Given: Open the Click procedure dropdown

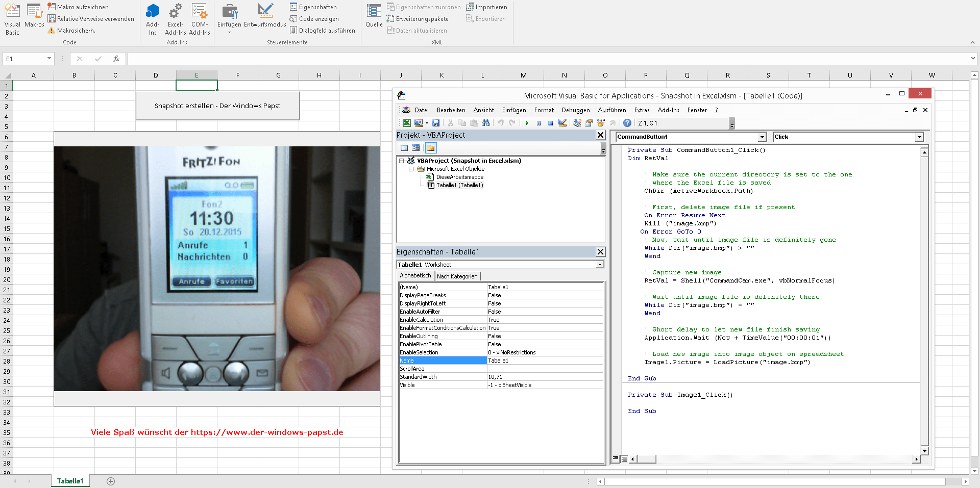Looking at the screenshot, I should point(919,137).
